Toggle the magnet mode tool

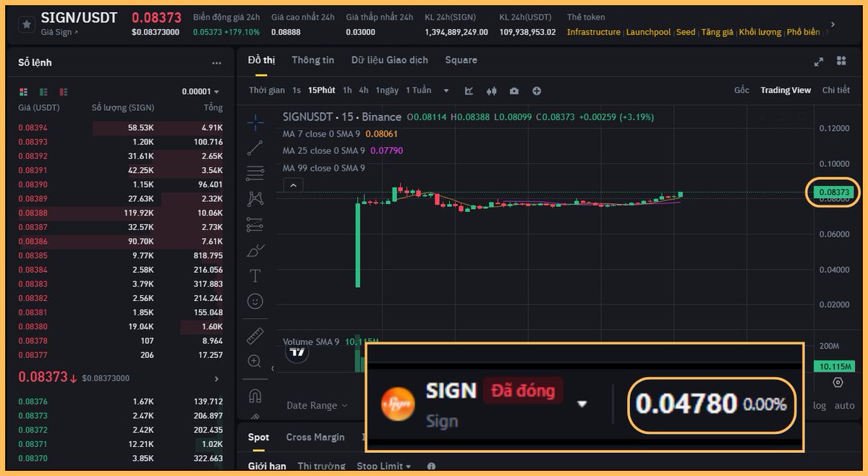coord(255,396)
